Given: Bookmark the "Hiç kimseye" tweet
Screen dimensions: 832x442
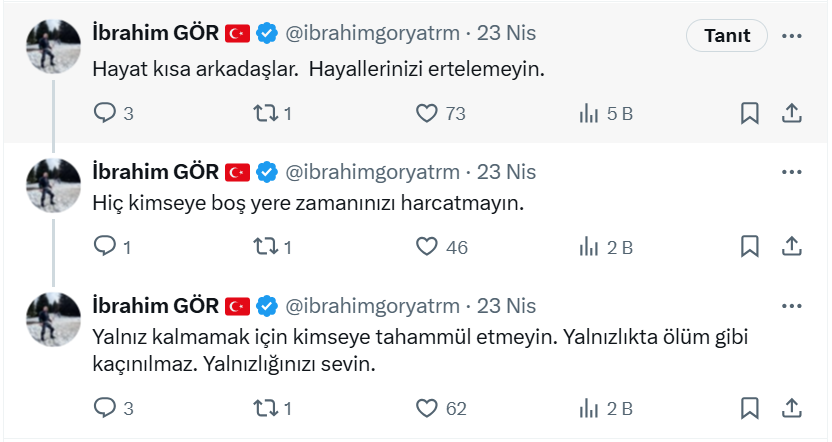Looking at the screenshot, I should (x=749, y=245).
